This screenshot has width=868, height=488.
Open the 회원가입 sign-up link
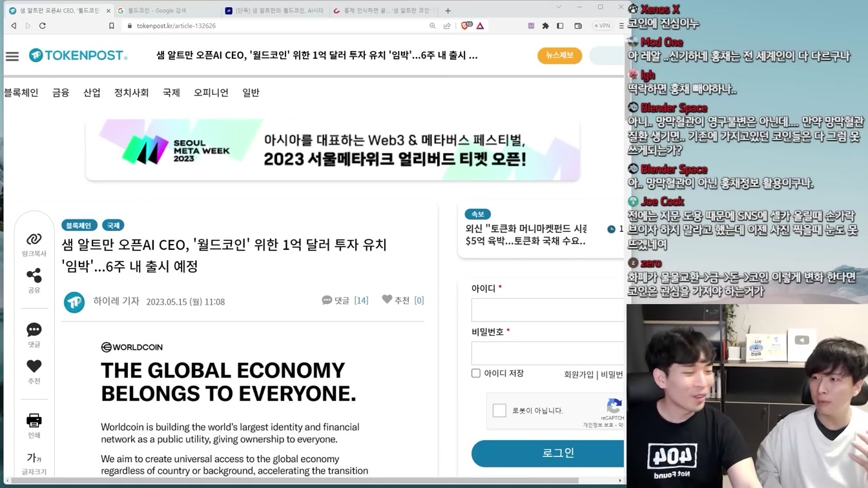[579, 374]
